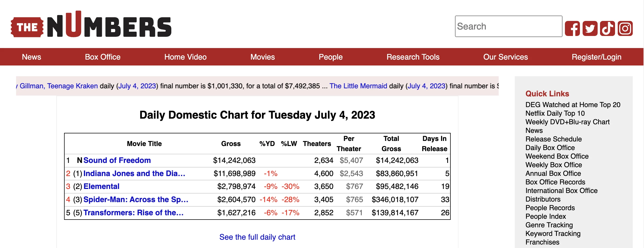
Task: Click The Numbers logo to go home
Action: click(x=91, y=24)
